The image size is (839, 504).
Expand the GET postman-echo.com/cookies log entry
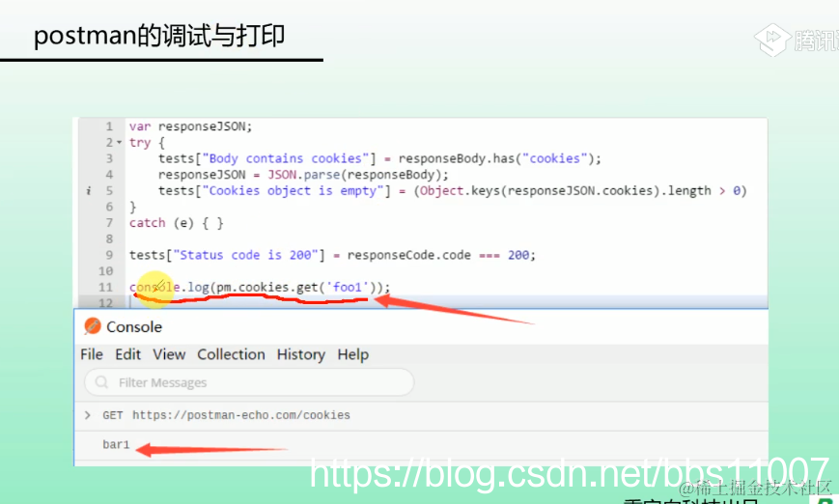88,415
